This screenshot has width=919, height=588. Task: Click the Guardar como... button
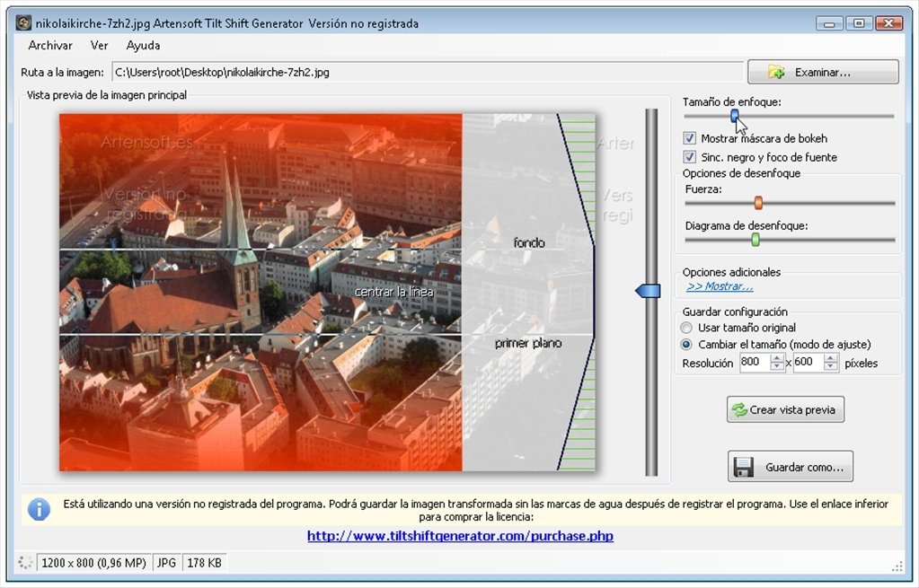coord(790,467)
